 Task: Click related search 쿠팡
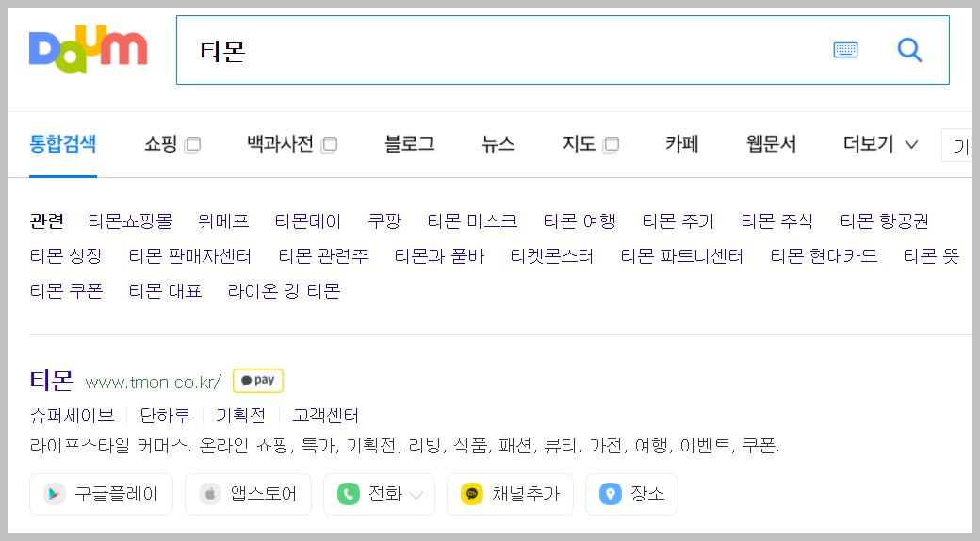coord(384,221)
